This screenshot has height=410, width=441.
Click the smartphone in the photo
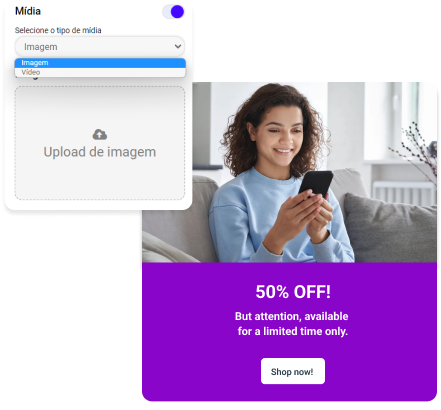(316, 183)
